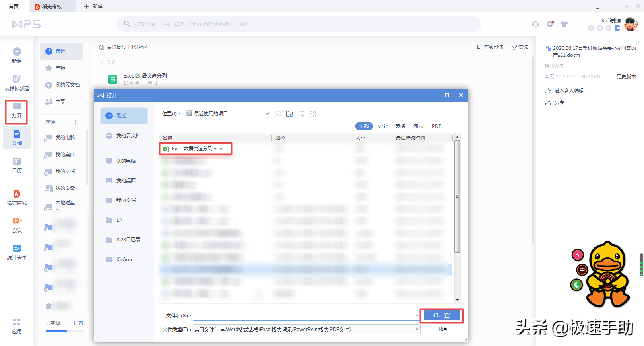This screenshot has width=644, height=346.
Task: Click the 打开(O) button in dialog
Action: click(442, 315)
